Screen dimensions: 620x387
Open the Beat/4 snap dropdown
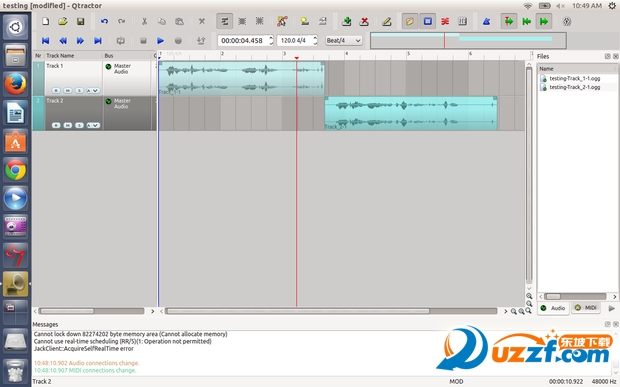point(343,40)
